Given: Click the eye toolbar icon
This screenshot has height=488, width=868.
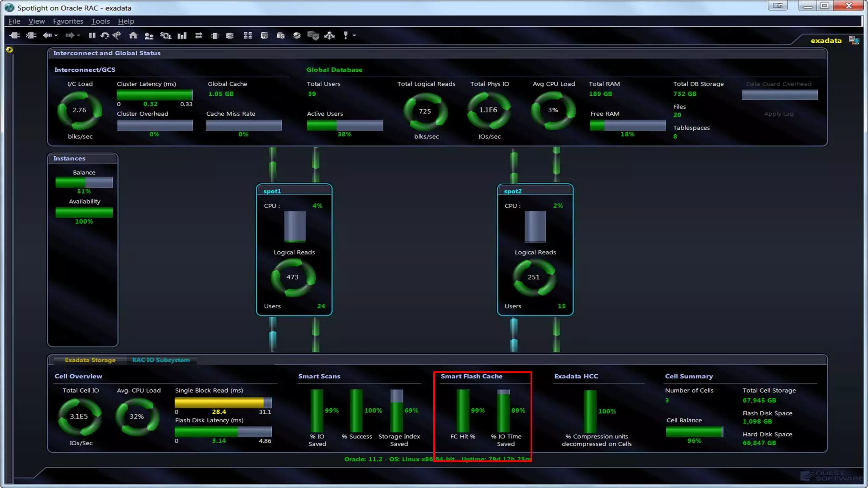Looking at the screenshot, I should tap(297, 36).
